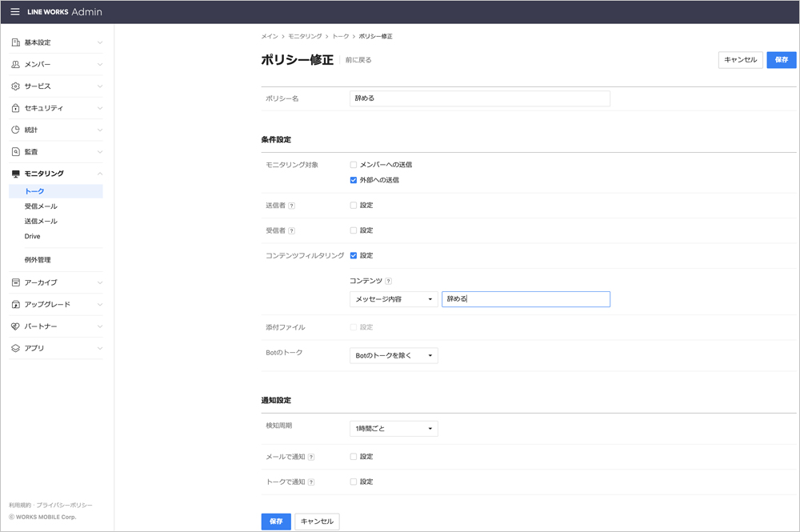
Task: Select 受信メール in monitoring submenu
Action: (41, 206)
